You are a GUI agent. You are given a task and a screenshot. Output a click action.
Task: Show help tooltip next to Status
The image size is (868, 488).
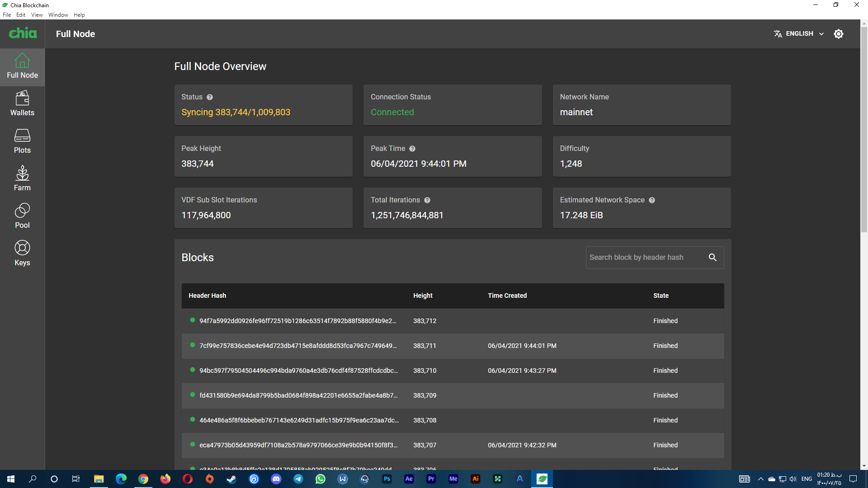pos(210,97)
